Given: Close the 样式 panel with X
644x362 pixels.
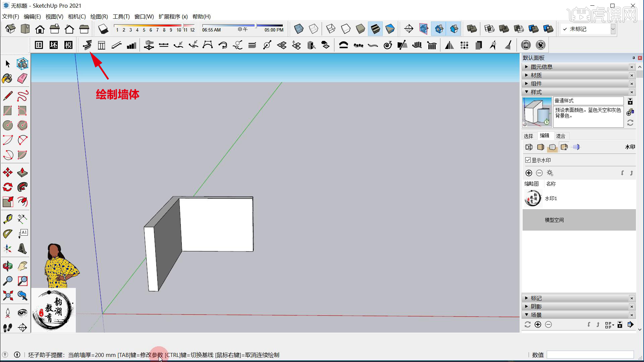Looking at the screenshot, I should click(x=632, y=92).
